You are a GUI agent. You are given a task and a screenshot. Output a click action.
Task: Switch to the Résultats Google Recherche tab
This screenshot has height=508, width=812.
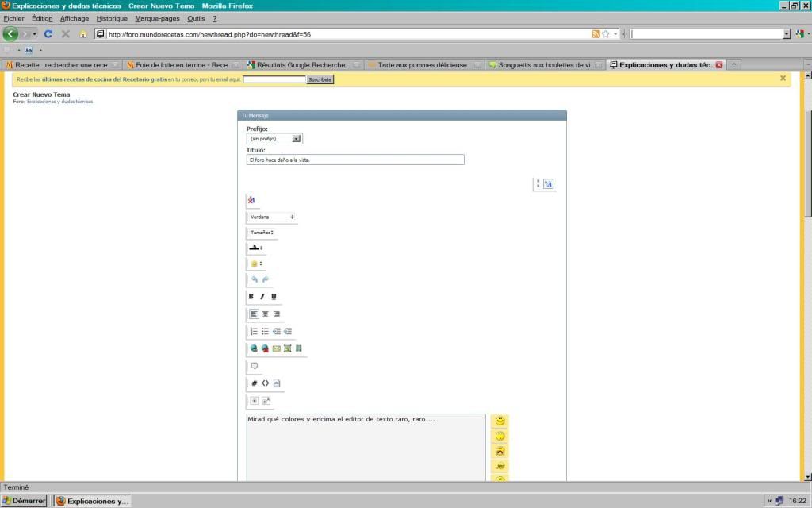pyautogui.click(x=304, y=65)
